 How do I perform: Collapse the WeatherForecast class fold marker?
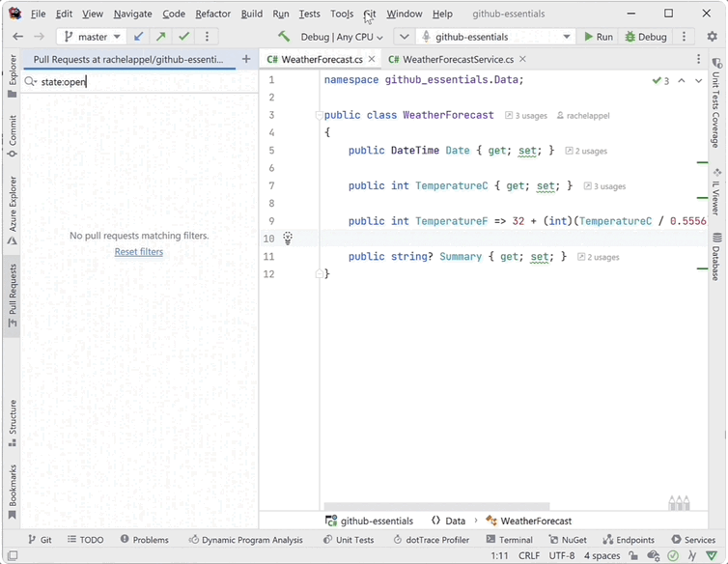[x=320, y=116]
